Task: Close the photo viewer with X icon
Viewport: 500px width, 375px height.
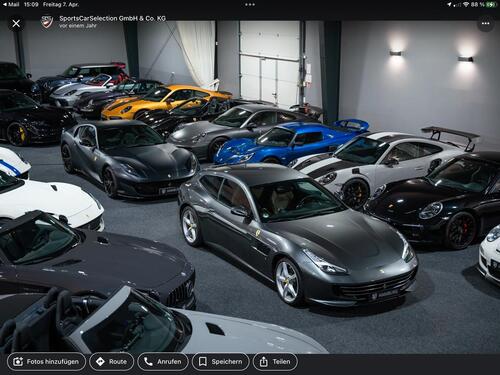Action: (16, 23)
